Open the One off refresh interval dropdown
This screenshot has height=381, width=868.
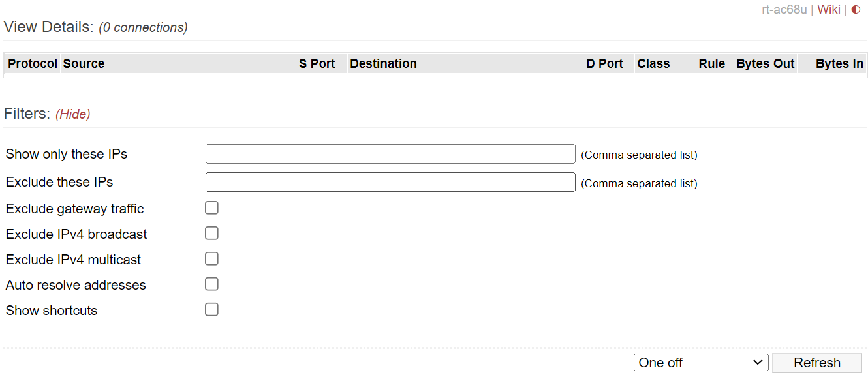[x=701, y=363]
